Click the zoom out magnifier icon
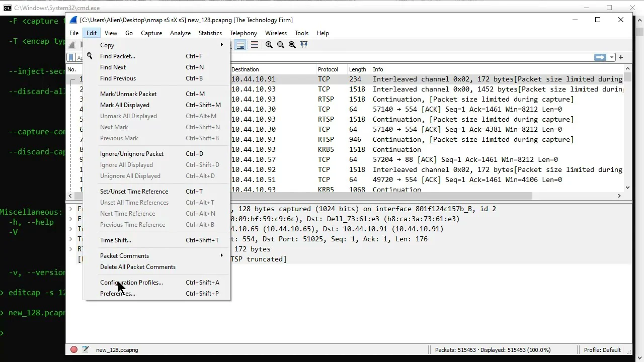Viewport: 644px width, 362px height. [x=281, y=45]
